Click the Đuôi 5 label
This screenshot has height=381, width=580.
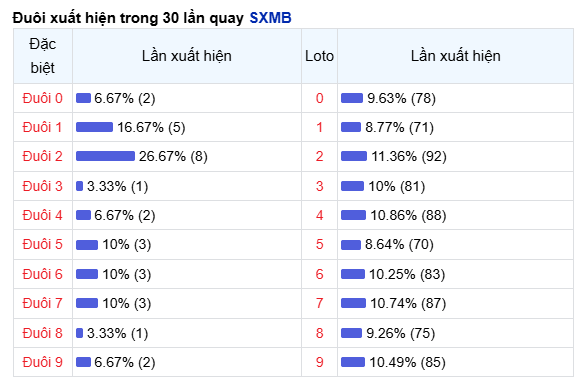click(x=43, y=245)
